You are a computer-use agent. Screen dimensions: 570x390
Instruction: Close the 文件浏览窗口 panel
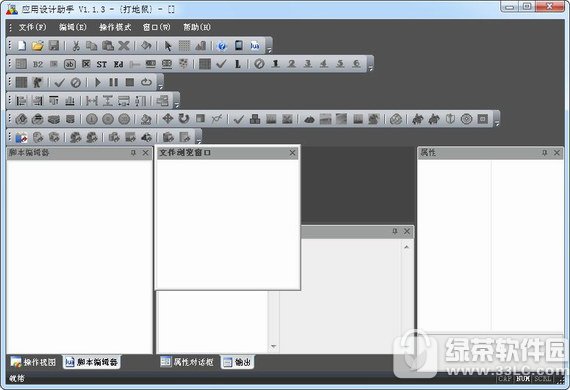pos(292,153)
